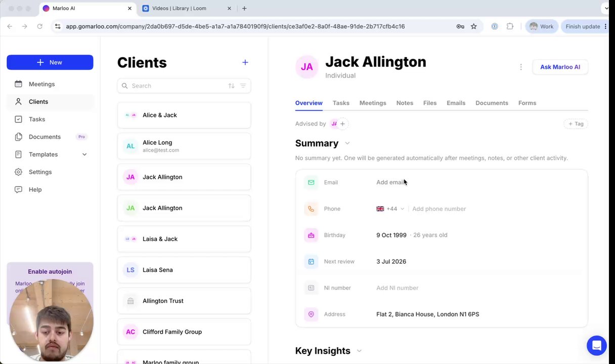
Task: Edit the next review date 3 Jul 2026
Action: [391, 261]
